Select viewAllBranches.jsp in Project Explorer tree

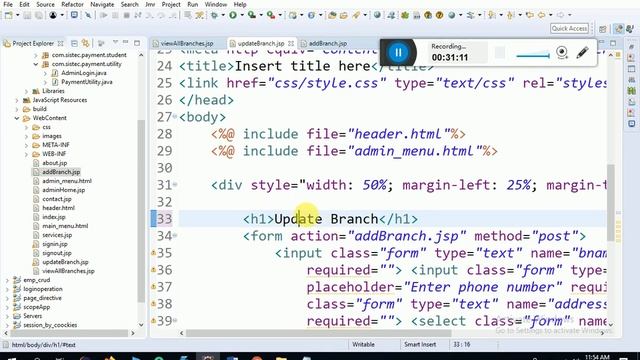68,271
